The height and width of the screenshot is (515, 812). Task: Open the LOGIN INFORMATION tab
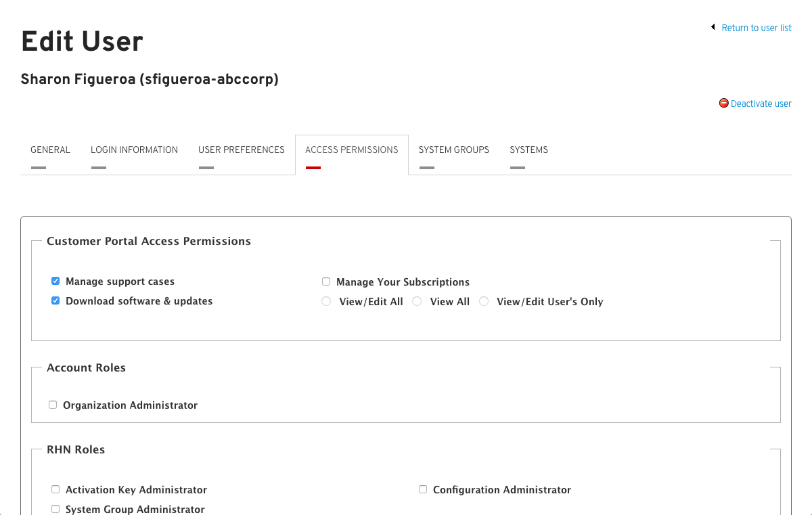[134, 150]
